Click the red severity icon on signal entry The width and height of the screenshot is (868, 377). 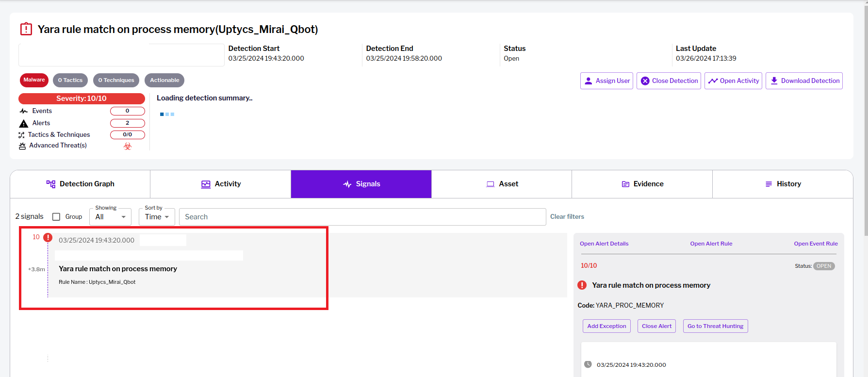48,237
